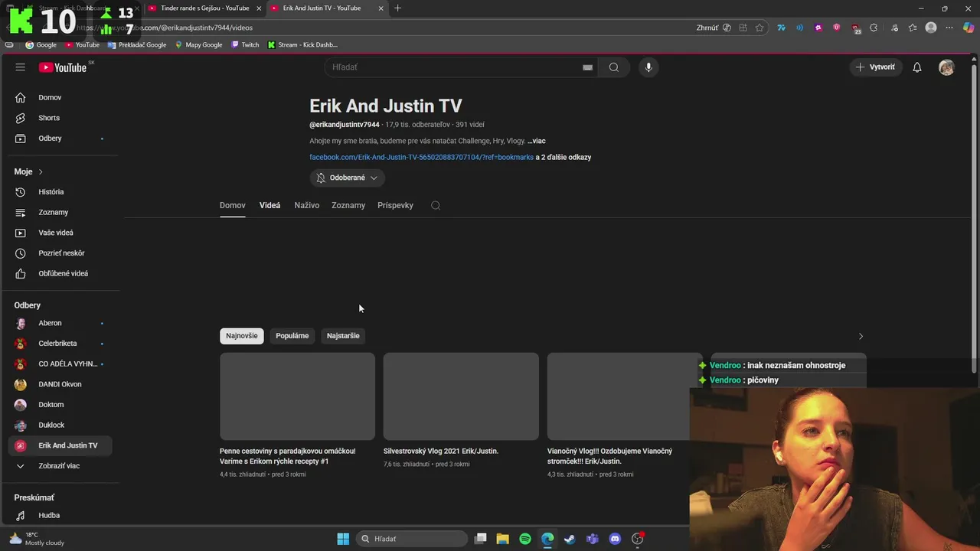Screen dimensions: 980x551
Task: Open browser extensions puzzle icon
Action: pos(873,28)
